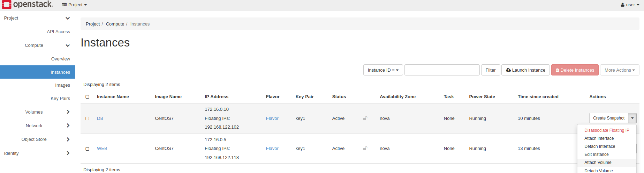Viewport: 644px width, 173px height.
Task: Expand the Object Store chevron
Action: click(68, 139)
